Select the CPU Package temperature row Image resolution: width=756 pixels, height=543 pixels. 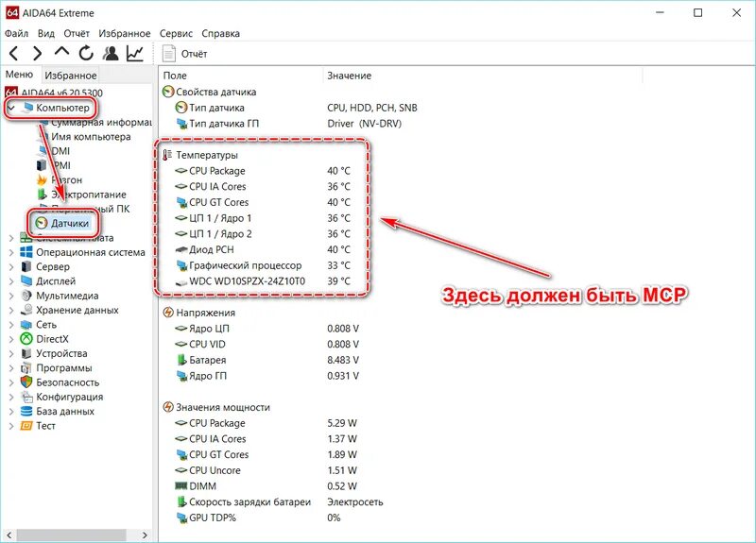click(x=264, y=171)
